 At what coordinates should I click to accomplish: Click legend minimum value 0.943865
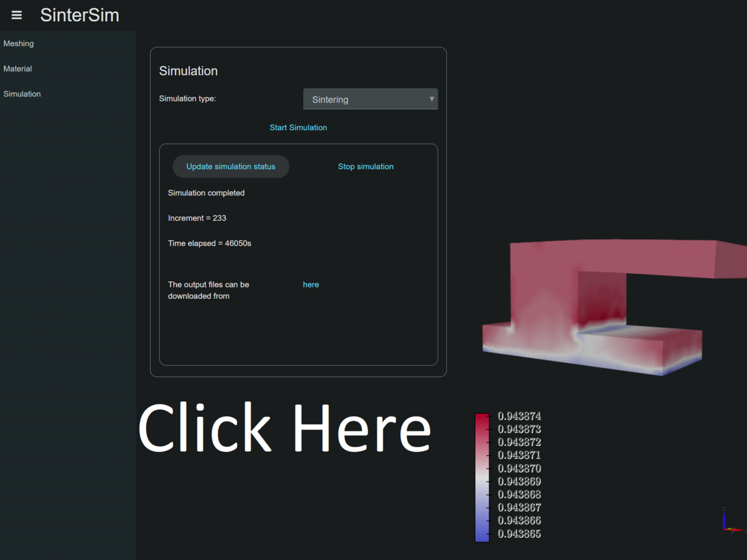coord(519,534)
